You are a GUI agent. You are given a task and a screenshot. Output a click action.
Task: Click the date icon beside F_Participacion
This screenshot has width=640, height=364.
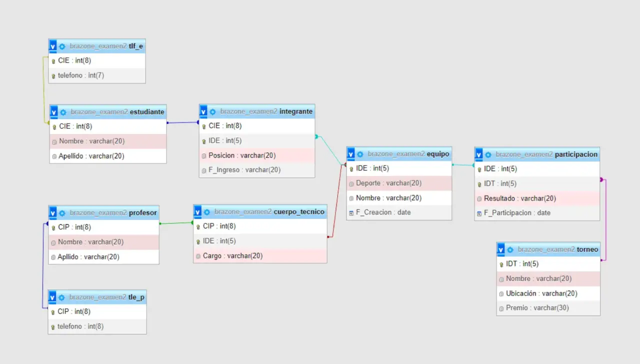[479, 213]
